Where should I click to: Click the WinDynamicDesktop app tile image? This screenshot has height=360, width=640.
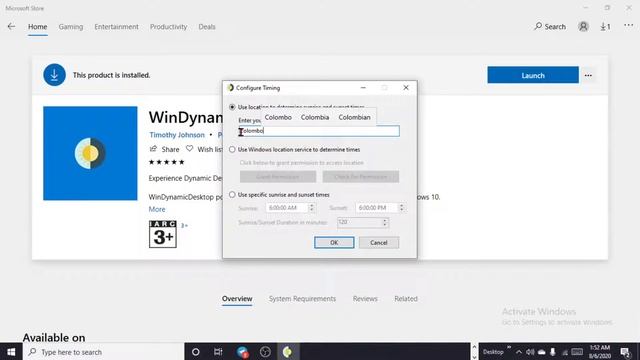click(90, 153)
